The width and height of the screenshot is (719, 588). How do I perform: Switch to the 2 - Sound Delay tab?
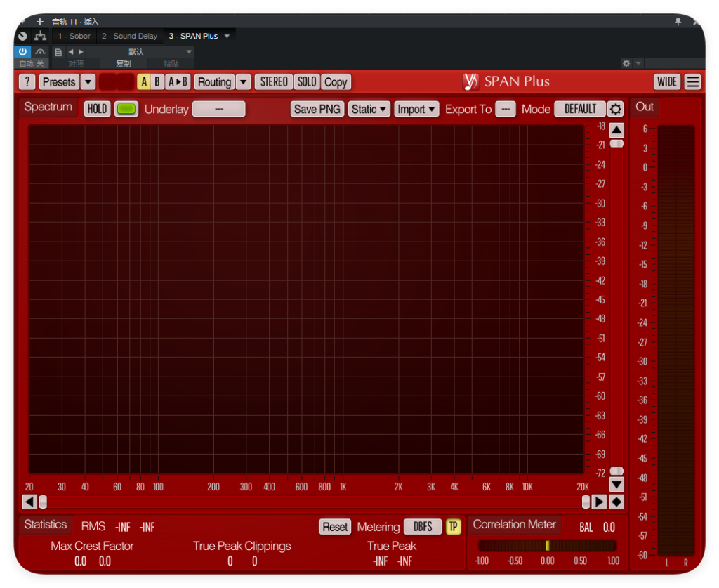[129, 36]
